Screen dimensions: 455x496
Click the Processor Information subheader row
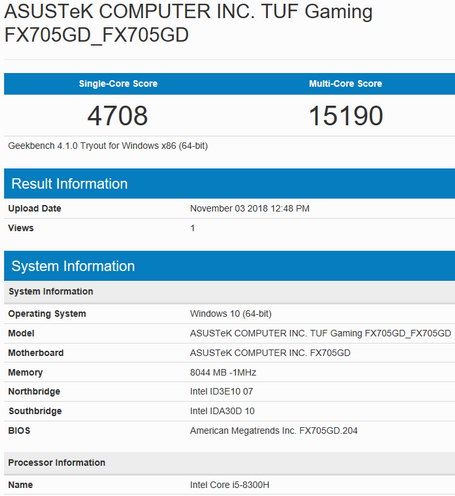click(229, 463)
